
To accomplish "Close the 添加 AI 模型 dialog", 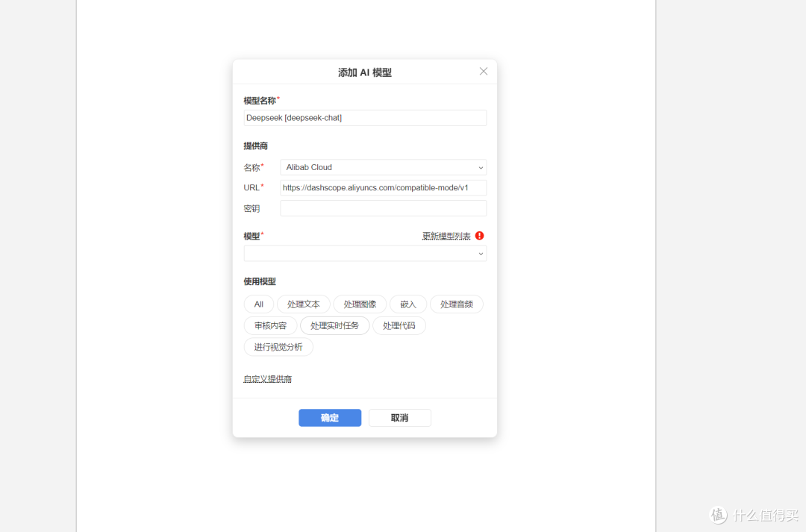I will (483, 72).
